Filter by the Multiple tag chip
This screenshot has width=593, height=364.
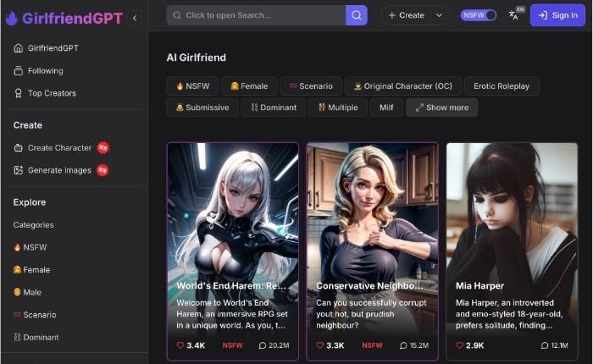pos(338,108)
